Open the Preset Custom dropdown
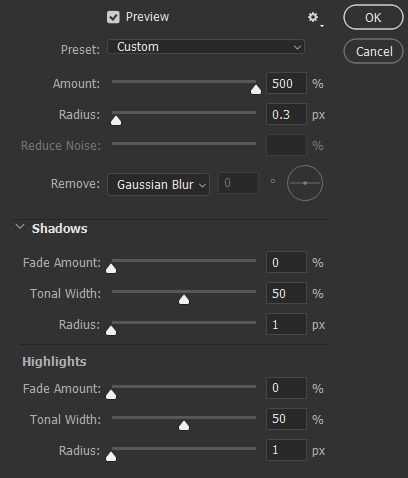Screen dimensions: 408x478 point(206,47)
